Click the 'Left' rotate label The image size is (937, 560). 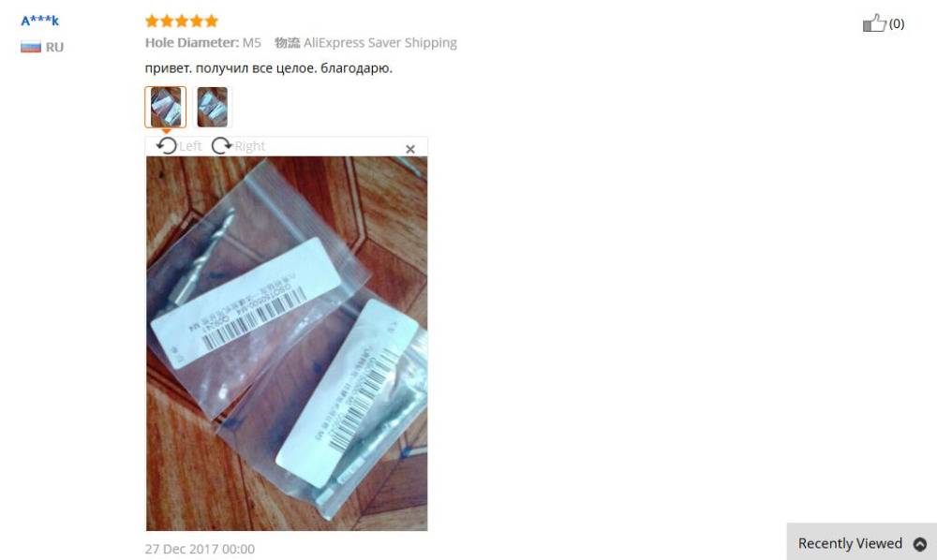190,146
